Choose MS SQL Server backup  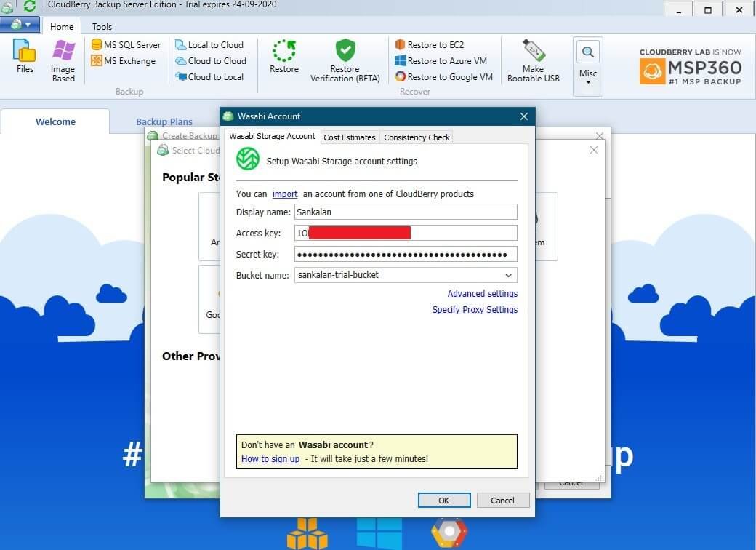126,45
